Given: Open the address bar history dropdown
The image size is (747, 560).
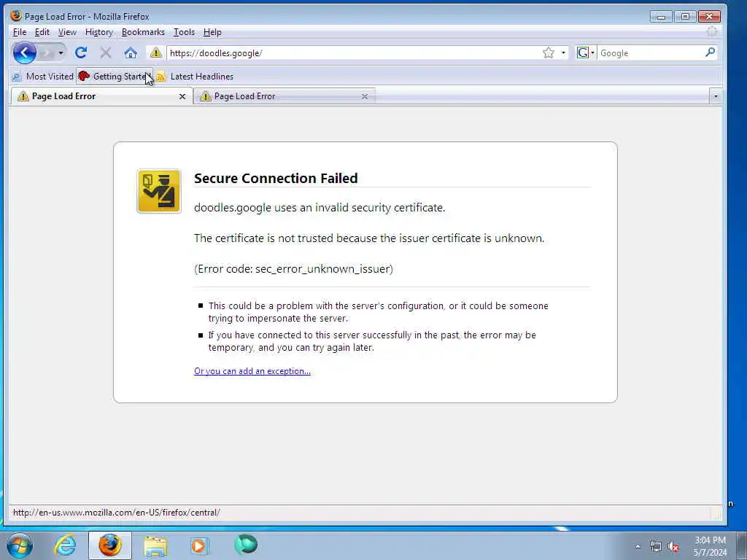Looking at the screenshot, I should click(563, 52).
